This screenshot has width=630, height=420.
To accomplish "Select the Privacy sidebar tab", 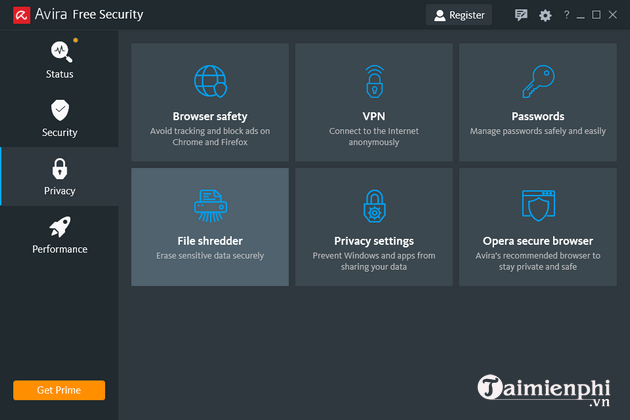I will point(59,176).
